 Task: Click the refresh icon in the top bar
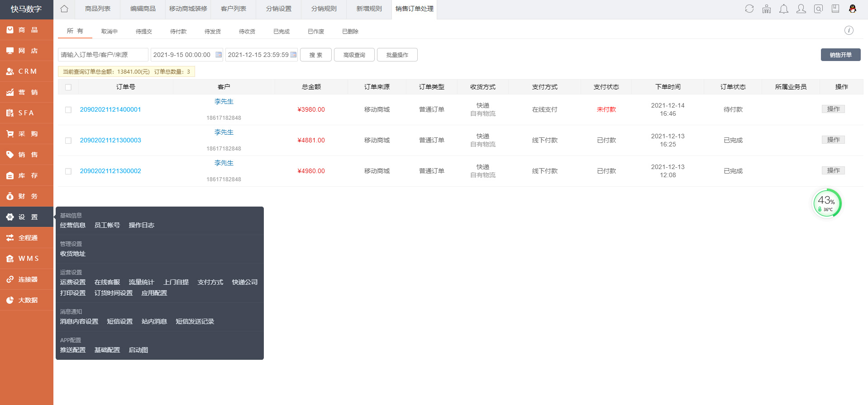pos(749,9)
